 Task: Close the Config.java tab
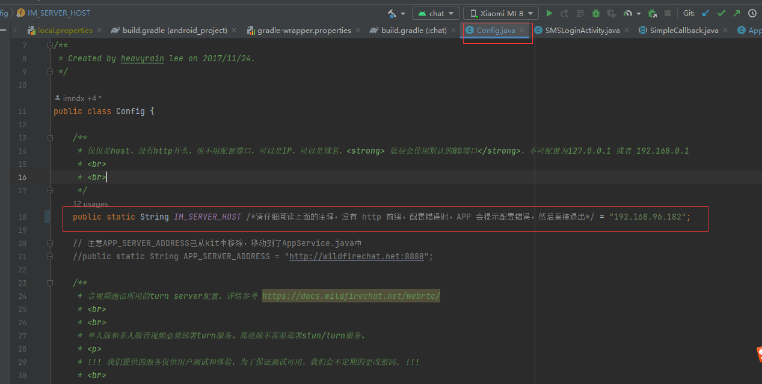(522, 30)
